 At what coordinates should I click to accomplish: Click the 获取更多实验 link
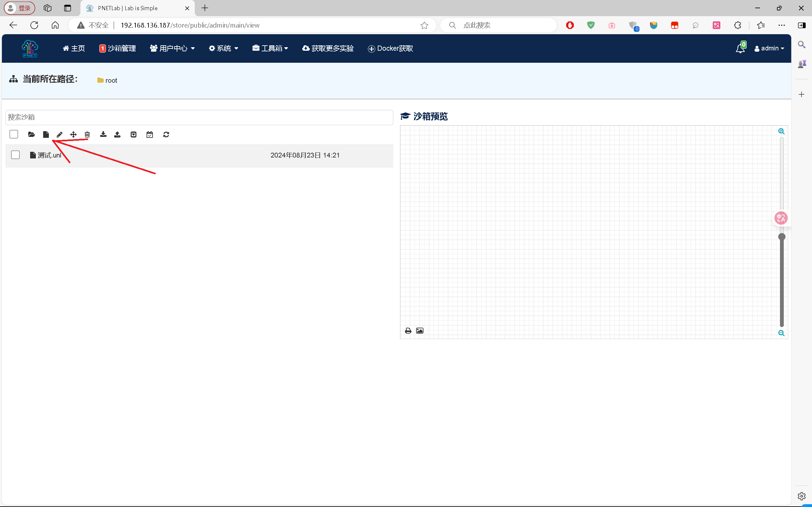[328, 48]
